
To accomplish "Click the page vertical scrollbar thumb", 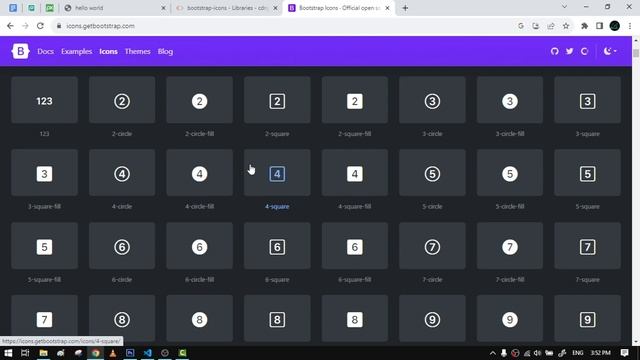I will tap(636, 53).
